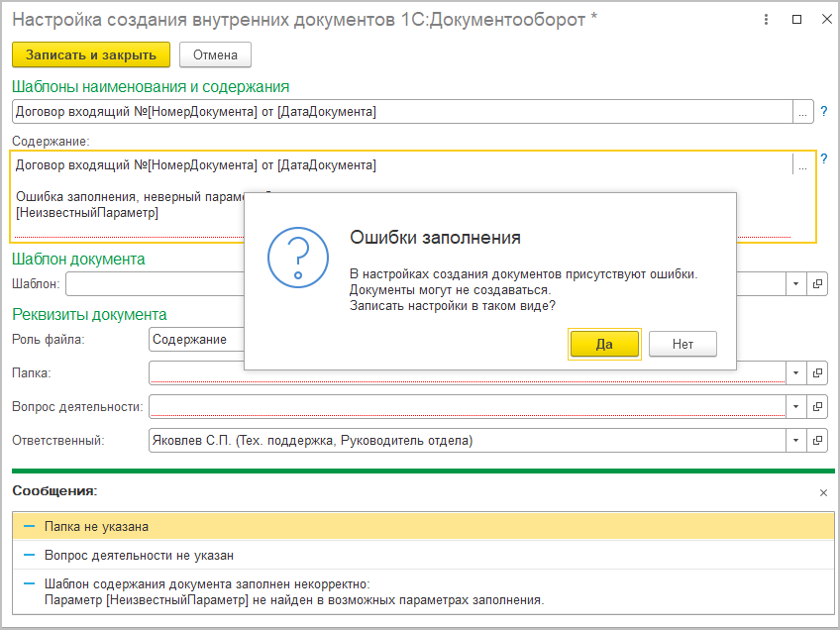Confirm saving with the 'Да' button
Image resolution: width=840 pixels, height=630 pixels.
604,344
